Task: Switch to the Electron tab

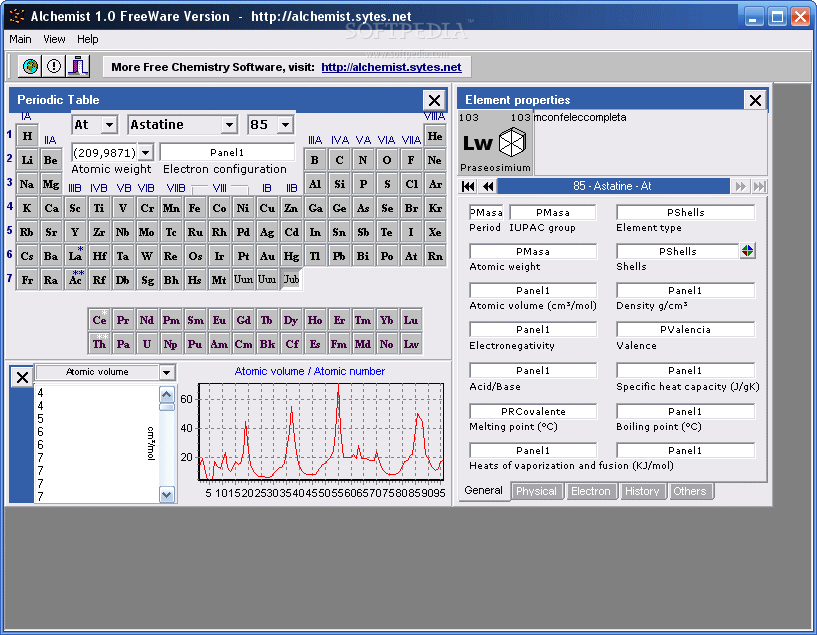Action: pos(590,491)
